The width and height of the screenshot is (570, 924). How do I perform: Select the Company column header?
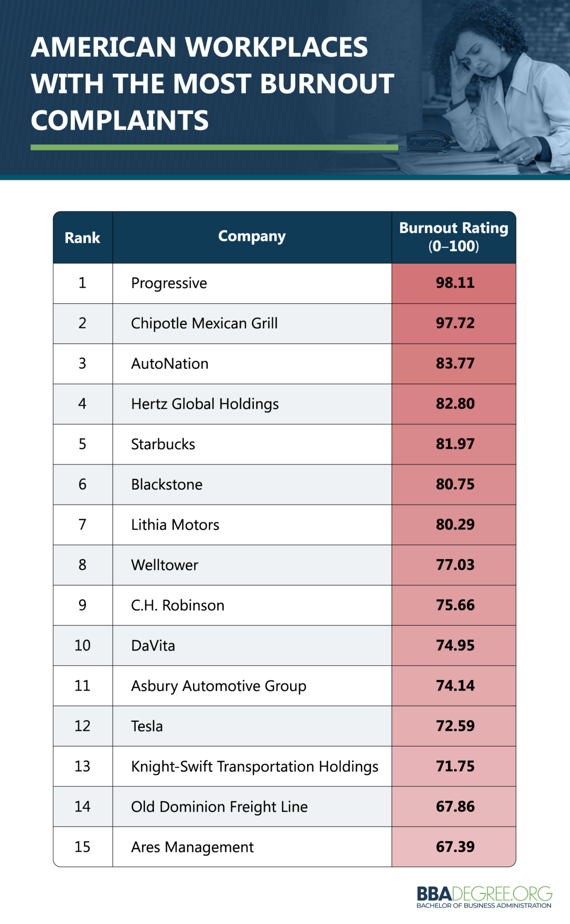coord(252,236)
